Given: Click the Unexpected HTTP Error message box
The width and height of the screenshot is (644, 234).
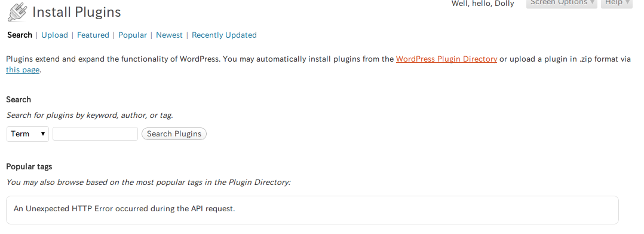Looking at the screenshot, I should tap(312, 209).
